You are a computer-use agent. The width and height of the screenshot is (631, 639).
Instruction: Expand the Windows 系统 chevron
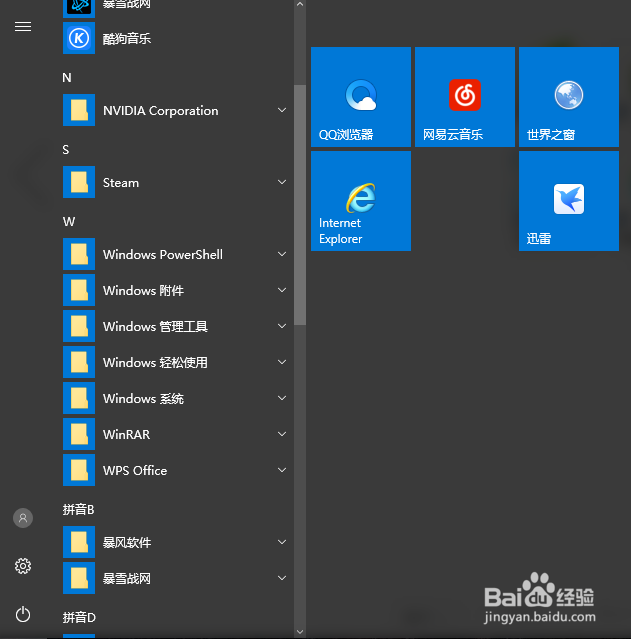coord(282,398)
